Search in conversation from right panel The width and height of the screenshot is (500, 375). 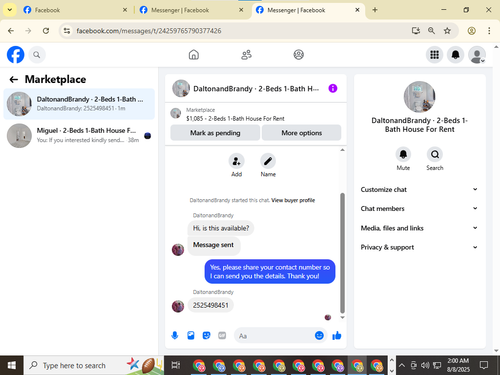click(435, 155)
